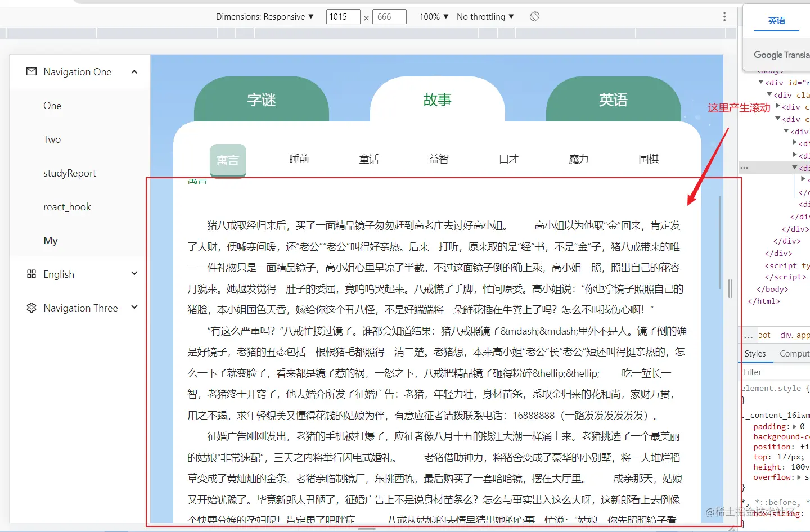Screen dimensions: 810x532
Task: Open the 100% zoom dropdown
Action: tap(434, 16)
